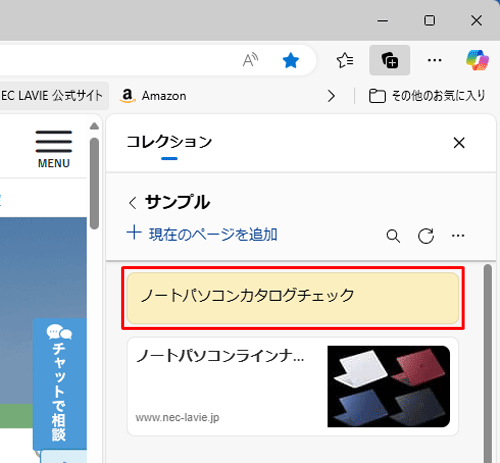Toggle the Collections toolbar button

tap(389, 60)
